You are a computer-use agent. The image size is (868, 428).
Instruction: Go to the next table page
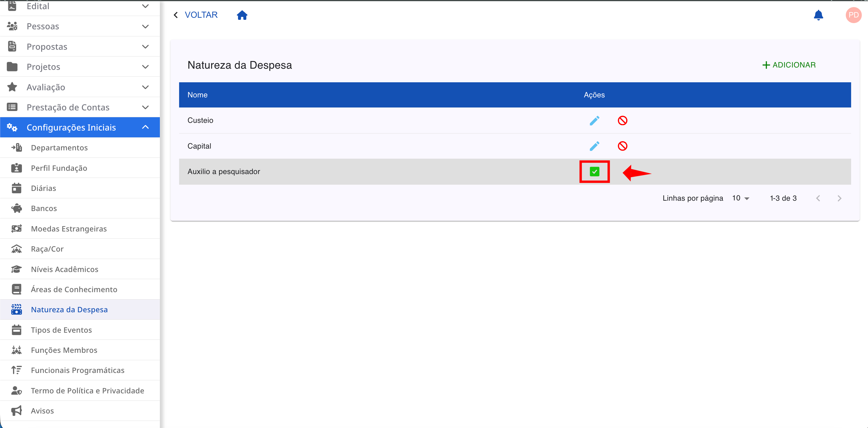click(839, 198)
